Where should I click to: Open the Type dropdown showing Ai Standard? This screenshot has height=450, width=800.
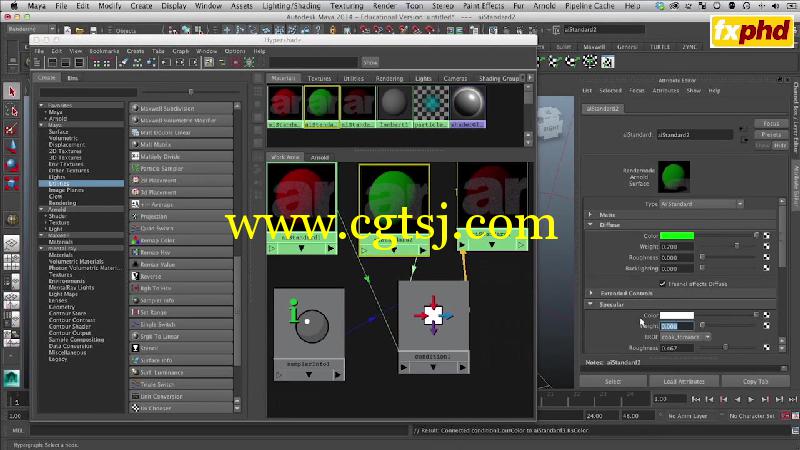[702, 204]
